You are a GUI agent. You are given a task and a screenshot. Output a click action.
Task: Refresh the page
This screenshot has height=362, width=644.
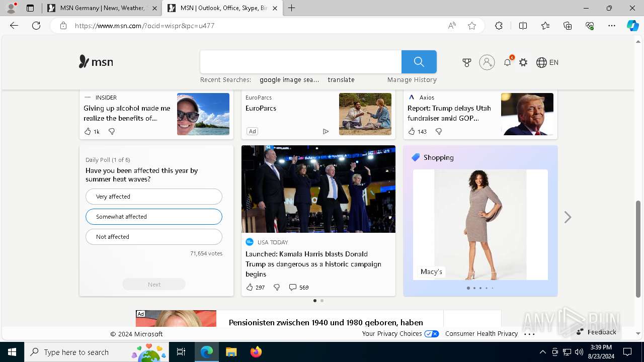point(36,26)
